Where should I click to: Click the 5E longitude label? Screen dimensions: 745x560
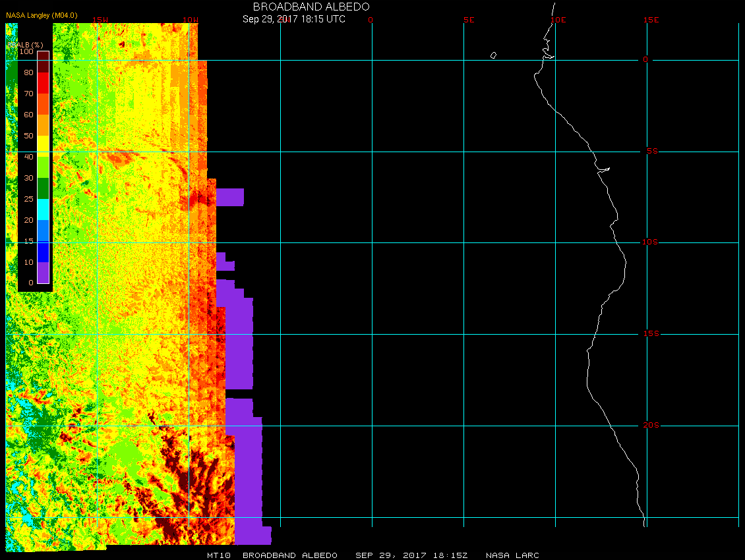(469, 20)
